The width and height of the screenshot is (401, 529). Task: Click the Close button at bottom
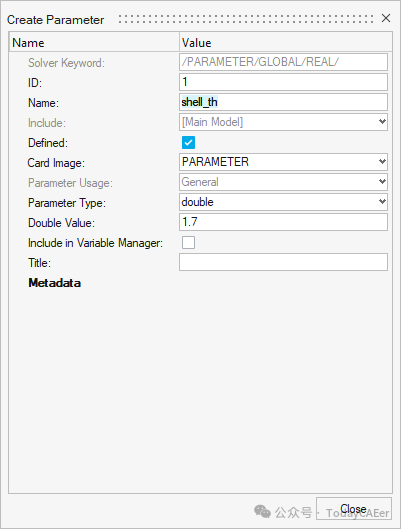pos(354,508)
